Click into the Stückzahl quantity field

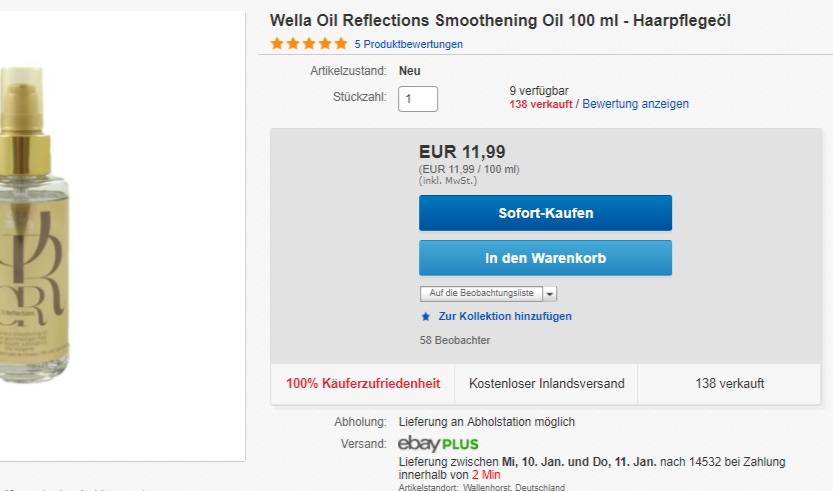tap(418, 99)
